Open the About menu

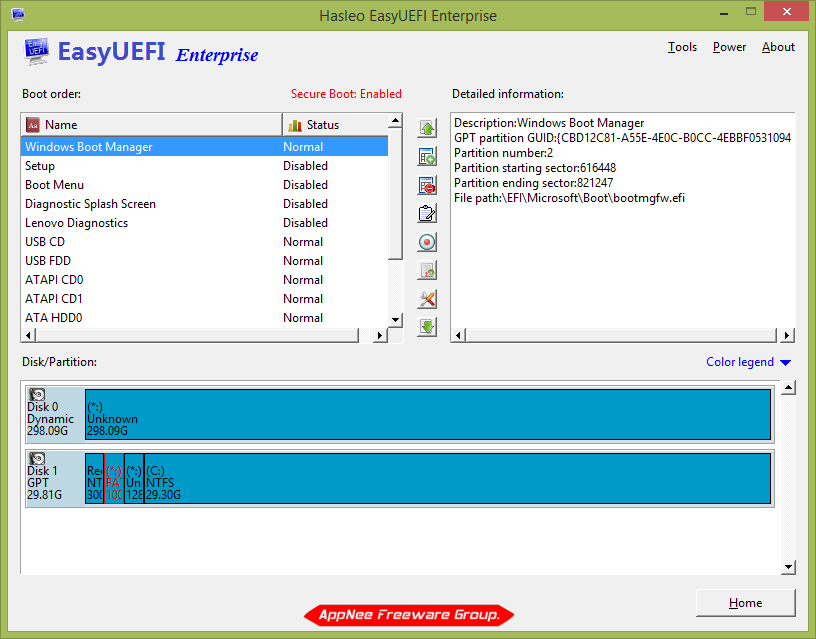click(778, 47)
